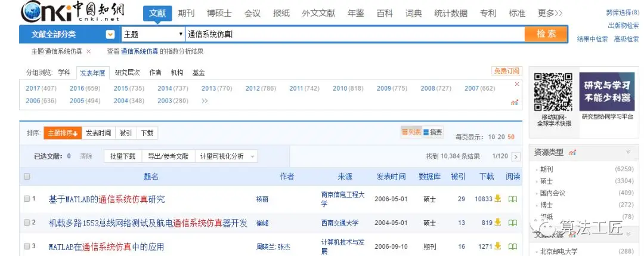The image size is (644, 256).
Task: Open 资源类型 chart icon
Action: coord(572,152)
